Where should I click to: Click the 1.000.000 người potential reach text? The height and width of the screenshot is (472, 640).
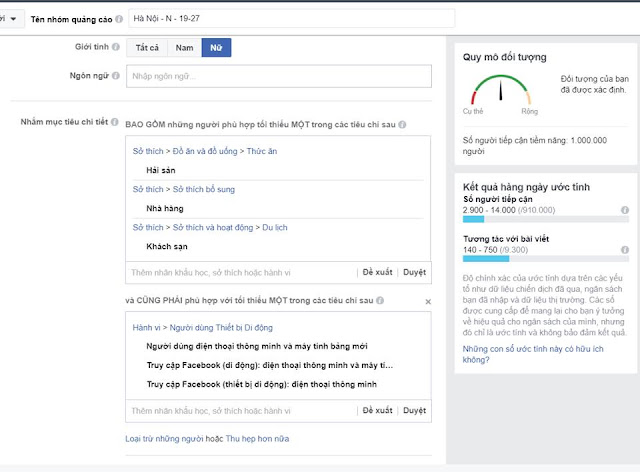tap(535, 145)
